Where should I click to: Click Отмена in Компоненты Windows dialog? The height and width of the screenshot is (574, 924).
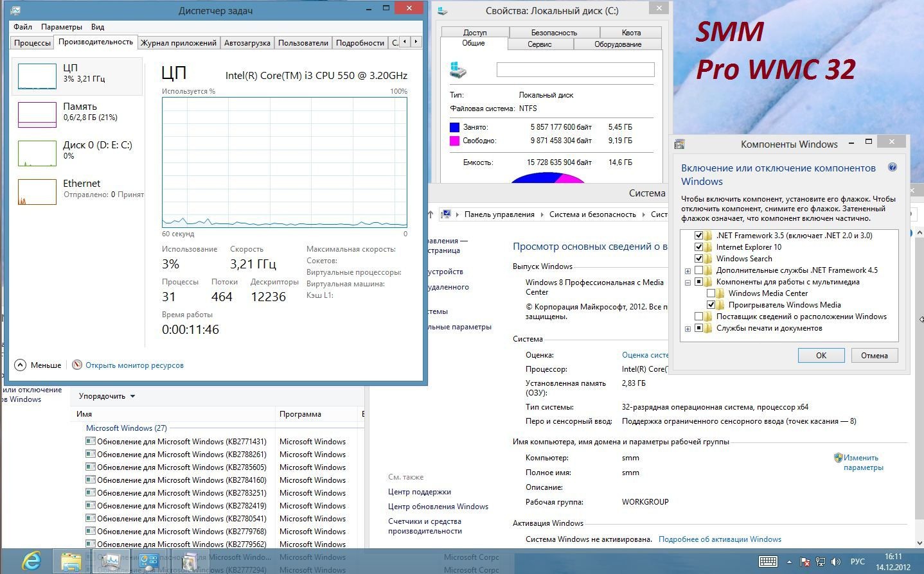[x=875, y=355]
